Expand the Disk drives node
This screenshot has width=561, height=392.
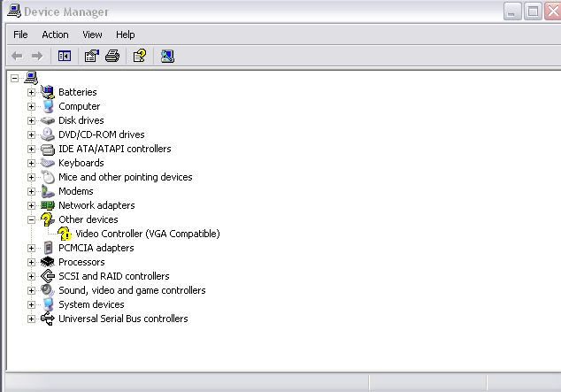(31, 120)
